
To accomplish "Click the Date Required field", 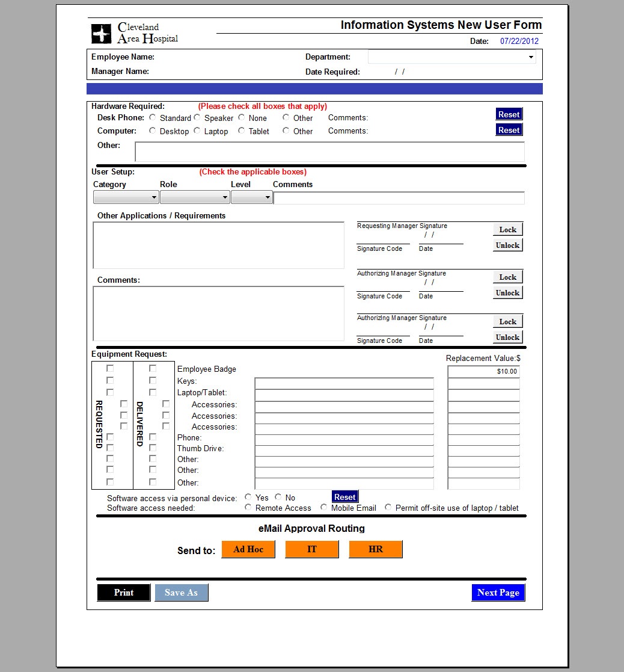I will 400,72.
